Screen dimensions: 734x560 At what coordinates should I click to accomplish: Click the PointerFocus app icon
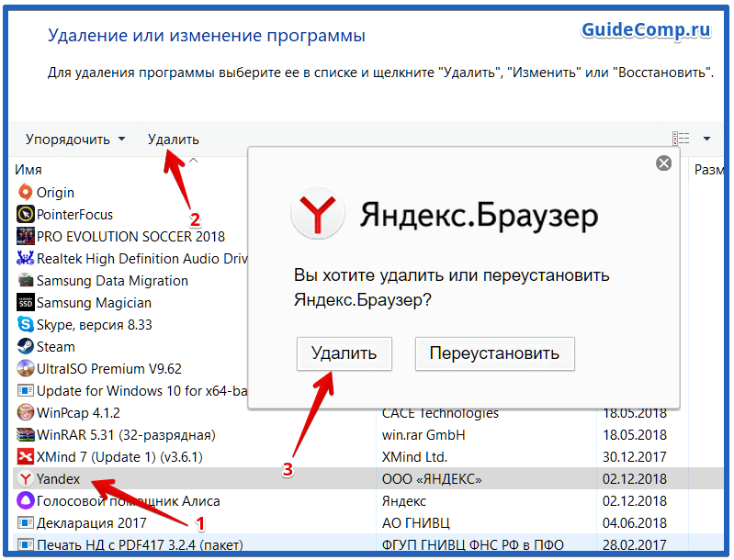pyautogui.click(x=26, y=214)
